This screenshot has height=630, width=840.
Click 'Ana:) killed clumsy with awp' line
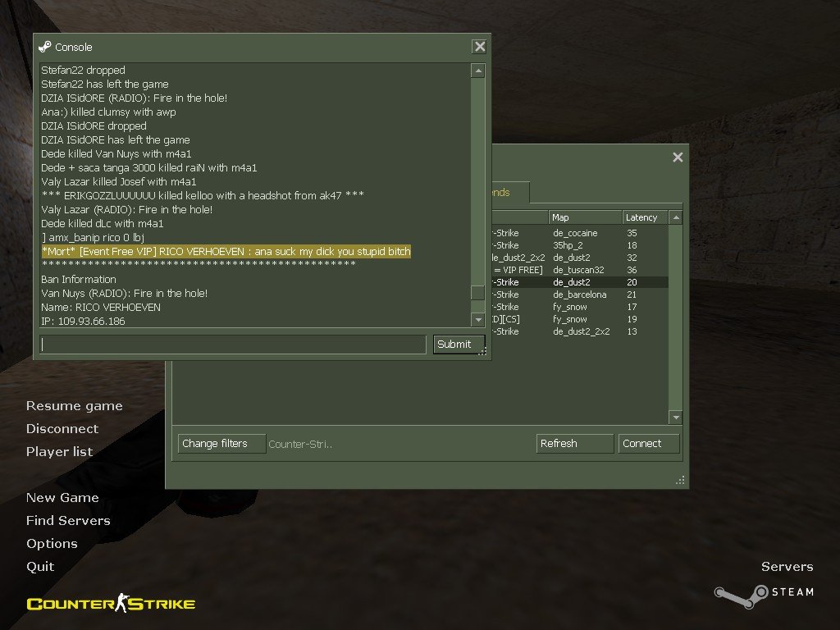pos(109,112)
